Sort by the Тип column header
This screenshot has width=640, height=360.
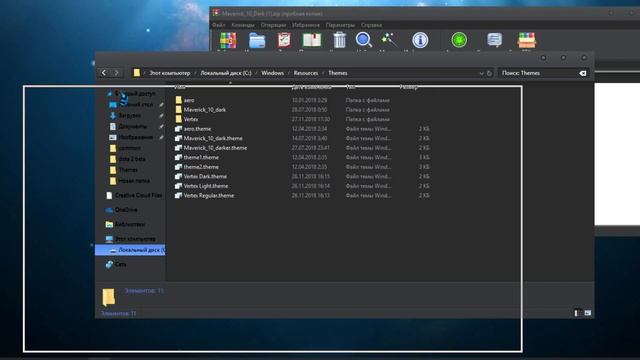click(350, 87)
